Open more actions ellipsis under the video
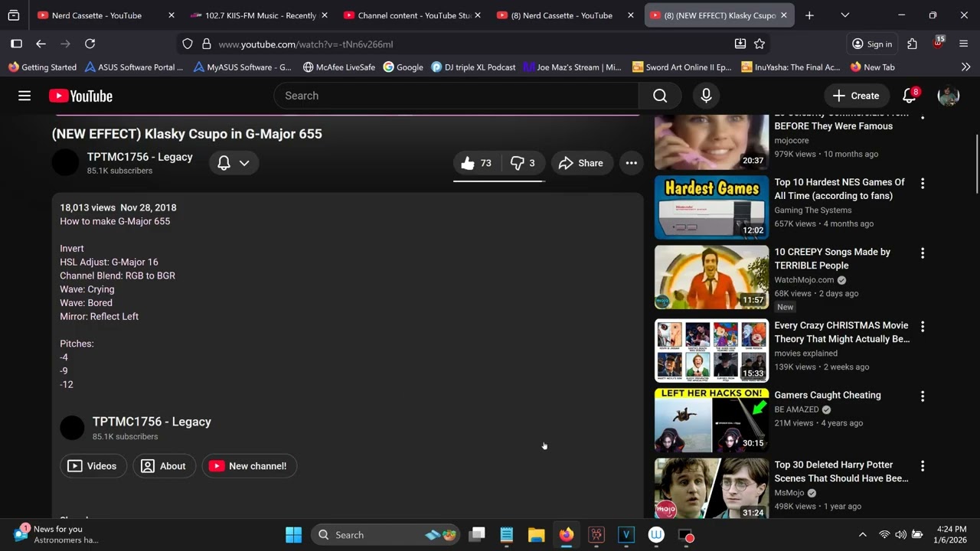The image size is (980, 551). [x=631, y=163]
